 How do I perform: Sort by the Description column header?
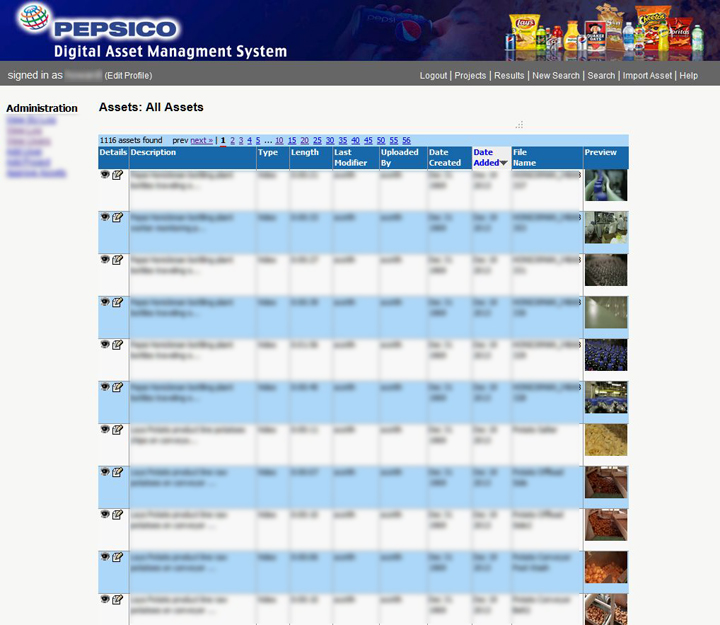coord(153,152)
